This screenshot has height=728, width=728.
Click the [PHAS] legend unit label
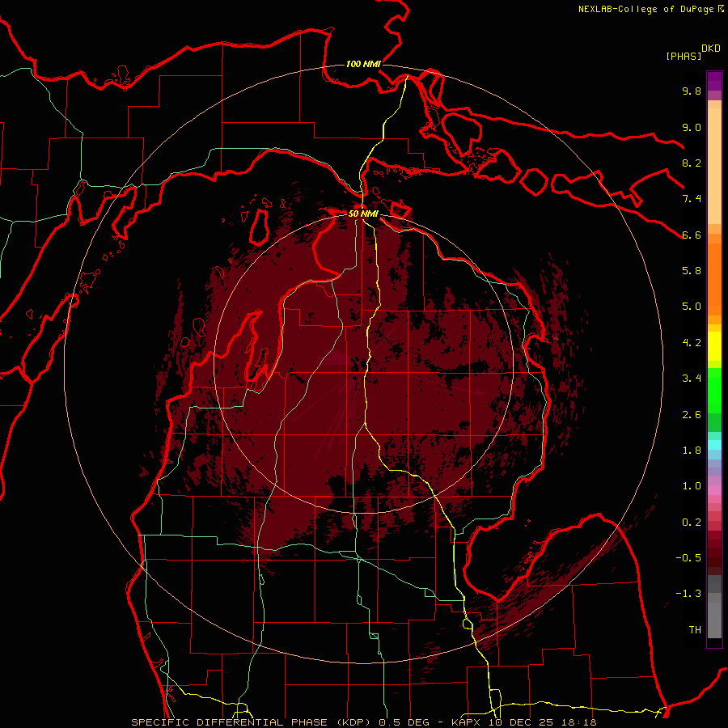(x=684, y=56)
